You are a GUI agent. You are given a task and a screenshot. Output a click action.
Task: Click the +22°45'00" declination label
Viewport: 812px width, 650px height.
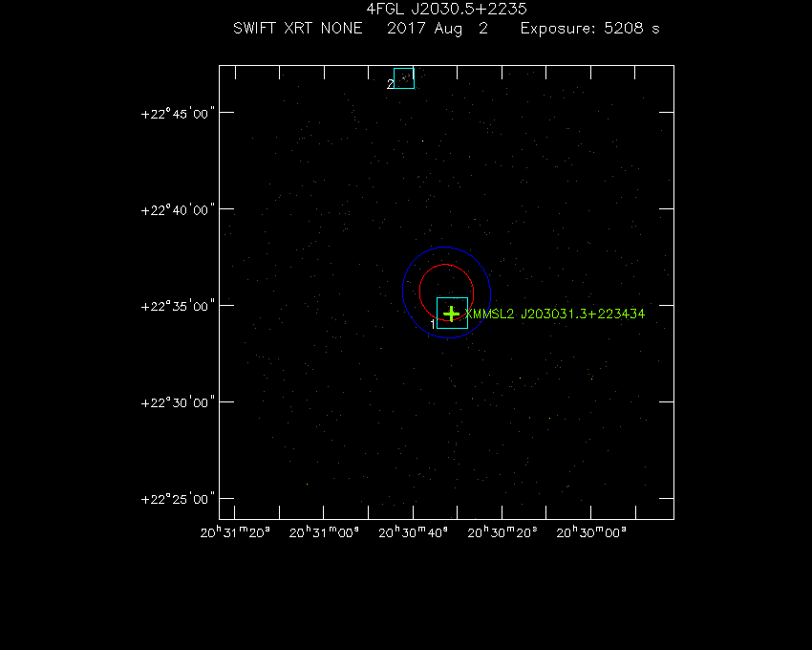(178, 114)
